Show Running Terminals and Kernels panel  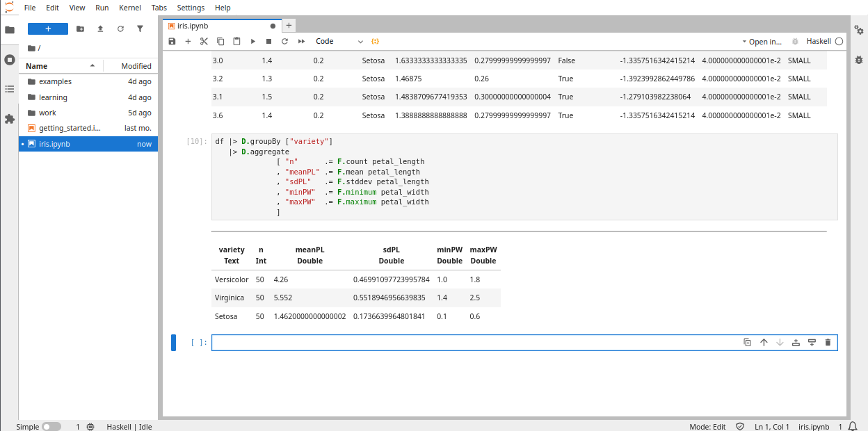(9, 60)
